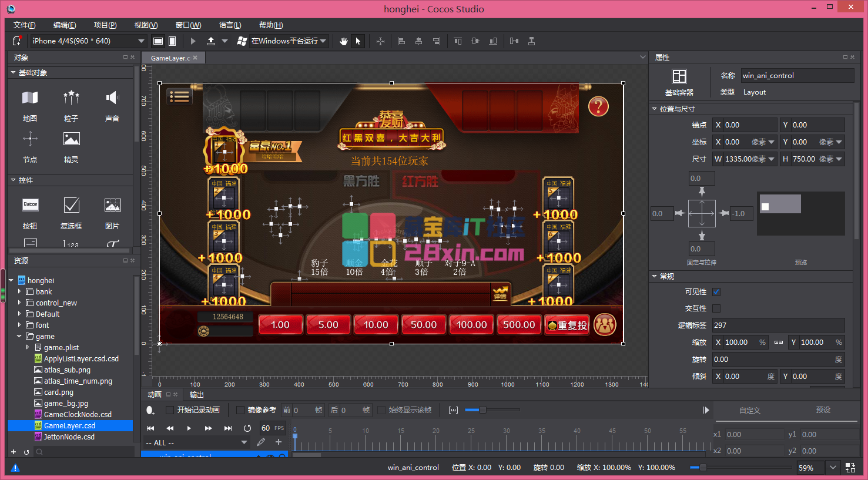Image resolution: width=868 pixels, height=480 pixels.
Task: Click the timeline zoom slider
Action: pos(482,410)
